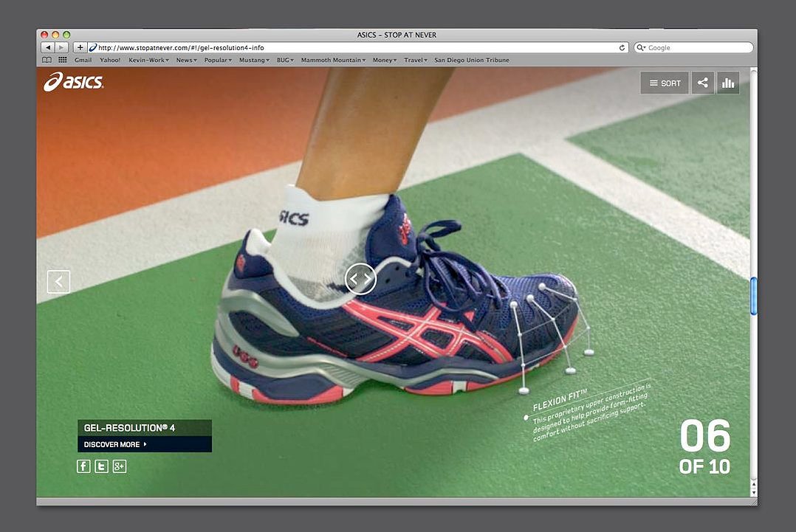Close the Safari window
796x532 pixels.
[44, 35]
